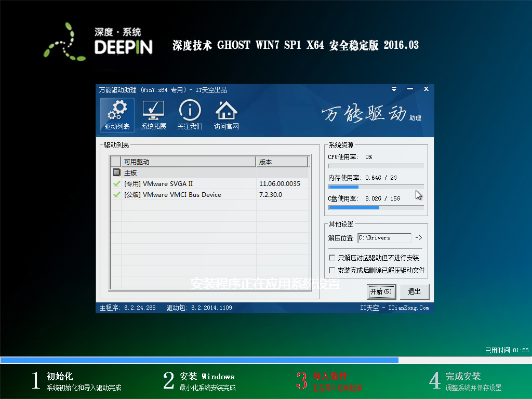The height and width of the screenshot is (399, 532).
Task: Select the 主板 category row label
Action: click(x=130, y=172)
